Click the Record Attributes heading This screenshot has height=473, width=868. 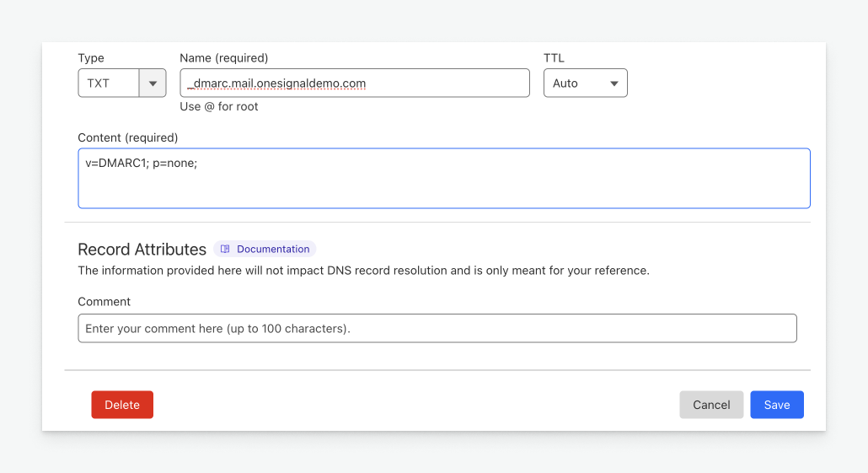tap(142, 249)
